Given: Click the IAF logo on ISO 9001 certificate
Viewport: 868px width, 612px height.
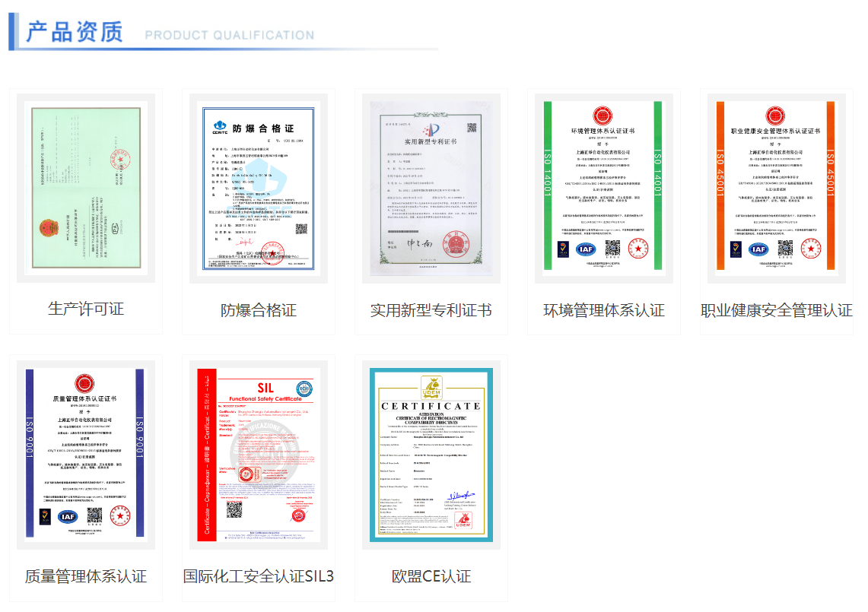Looking at the screenshot, I should pos(68,517).
